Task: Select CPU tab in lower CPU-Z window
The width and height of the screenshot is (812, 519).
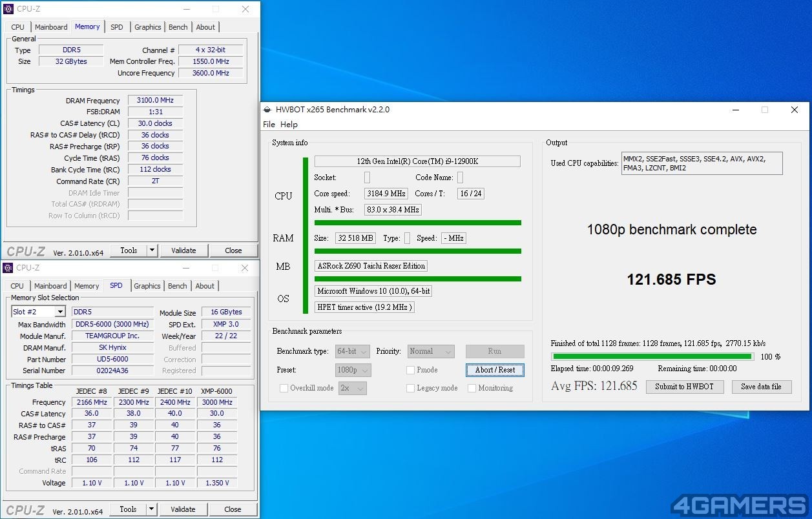Action: [x=17, y=286]
